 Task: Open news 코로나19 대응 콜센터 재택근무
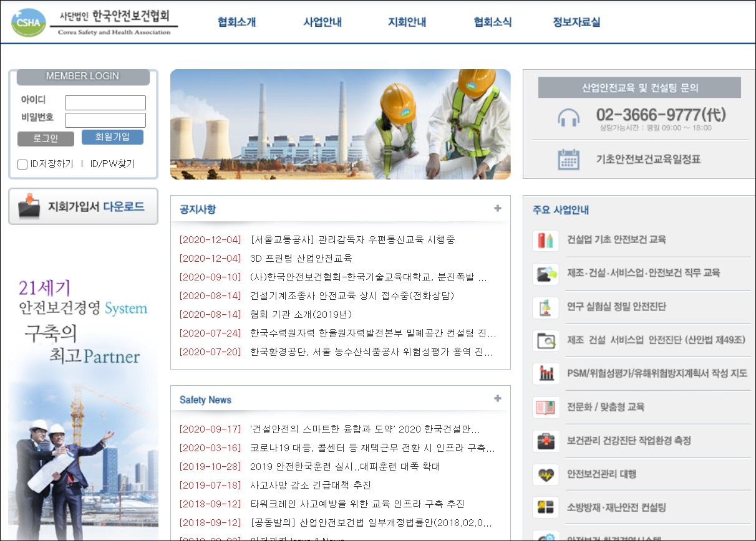coord(372,448)
